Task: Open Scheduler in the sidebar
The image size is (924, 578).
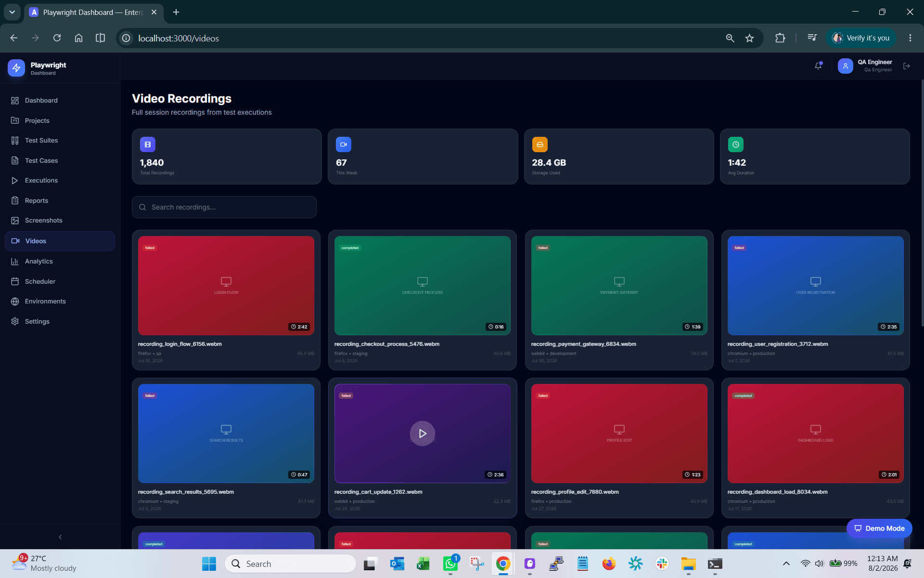Action: [60, 281]
